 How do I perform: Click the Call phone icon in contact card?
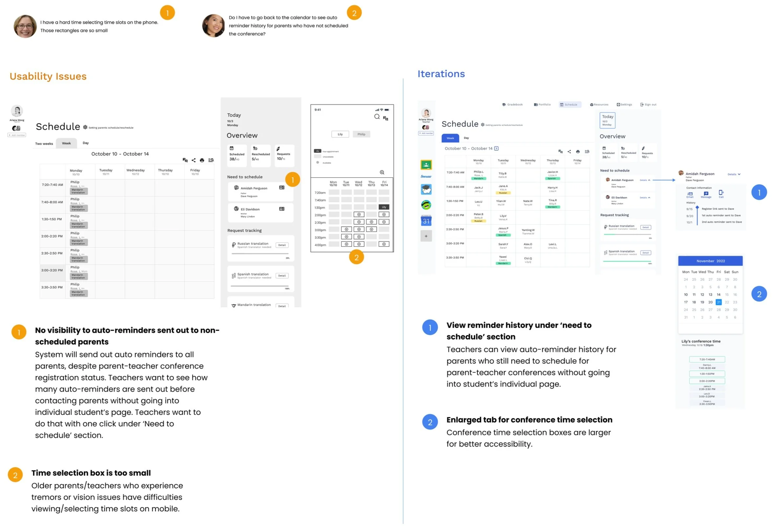click(721, 192)
